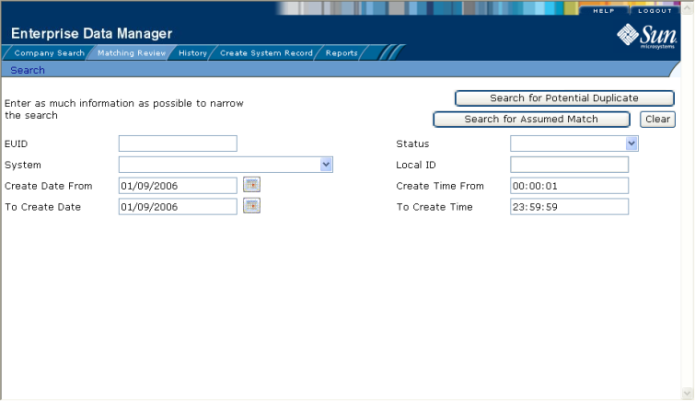This screenshot has width=695, height=401.
Task: Click the Create Time From field
Action: [x=569, y=186]
